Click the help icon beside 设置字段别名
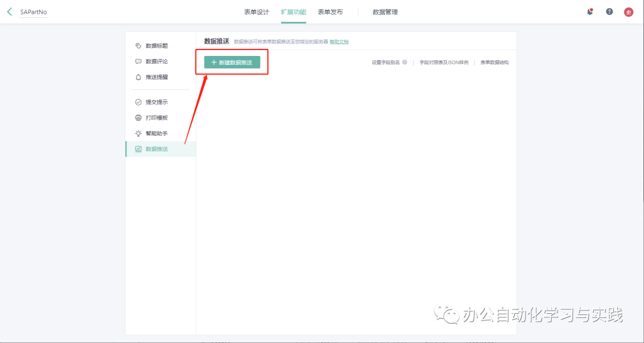Viewport: 644px width, 343px height. pos(404,63)
